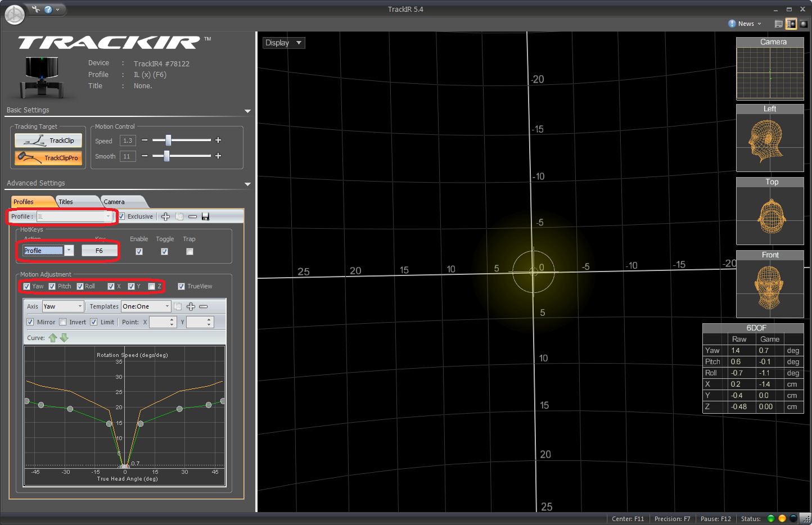Open the wrench tools icon in title bar
Viewport: 812px width, 525px height.
coord(36,9)
